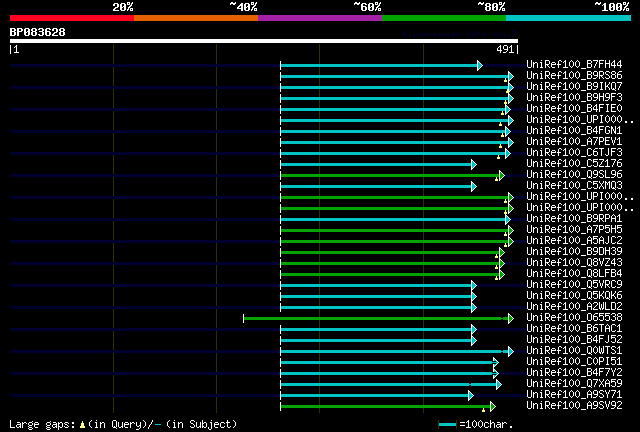Click the cyan alignment bar for UniRef100_B6TAC1
Viewport: 640px width, 432px height.
coord(378,330)
